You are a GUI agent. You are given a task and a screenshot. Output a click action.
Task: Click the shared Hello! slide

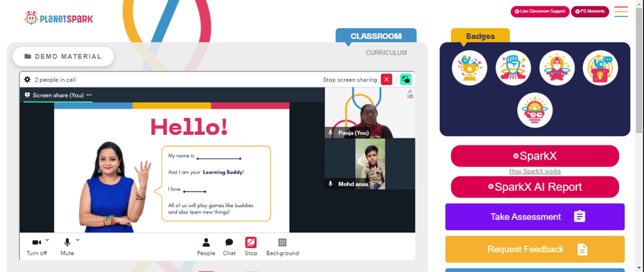(172, 167)
